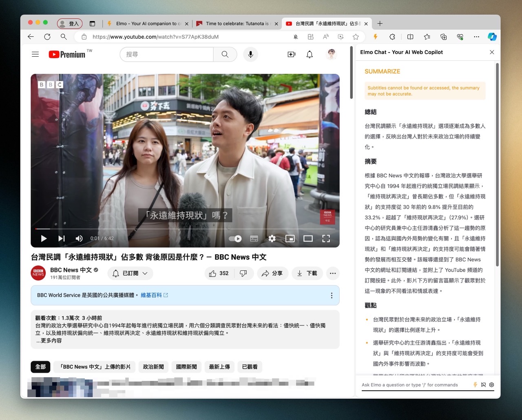Enter full screen video mode

[x=326, y=239]
